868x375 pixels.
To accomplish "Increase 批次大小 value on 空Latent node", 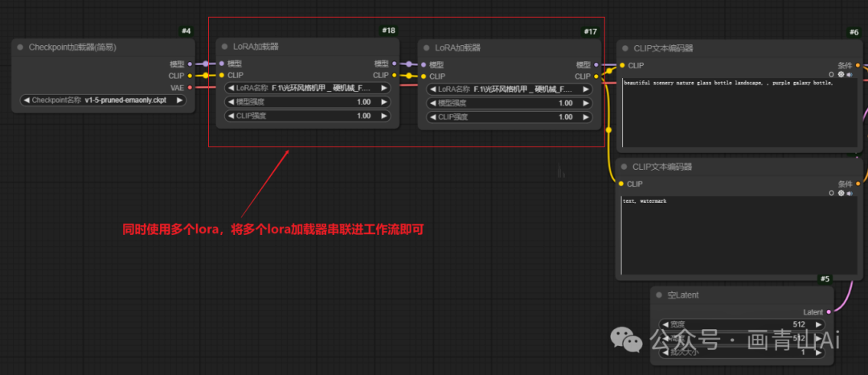I will [817, 352].
